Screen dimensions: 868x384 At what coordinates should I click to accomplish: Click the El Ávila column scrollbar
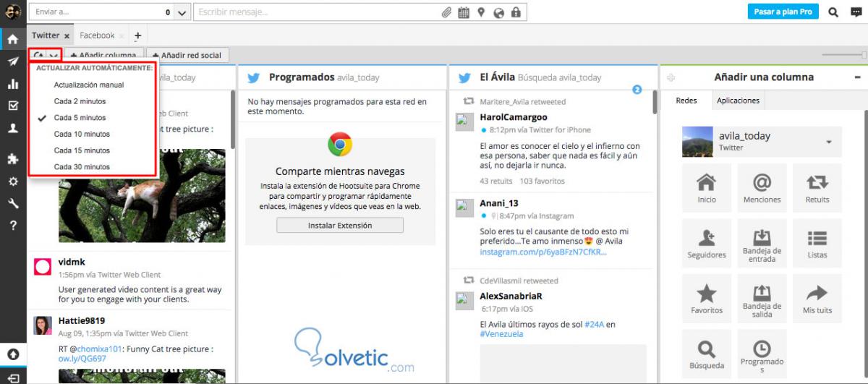[655, 101]
